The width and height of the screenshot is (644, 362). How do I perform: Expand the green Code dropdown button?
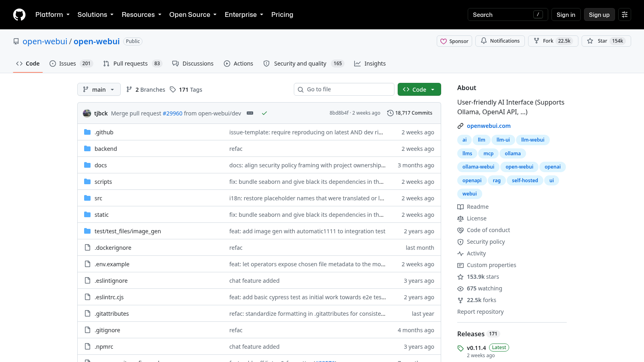coord(419,89)
